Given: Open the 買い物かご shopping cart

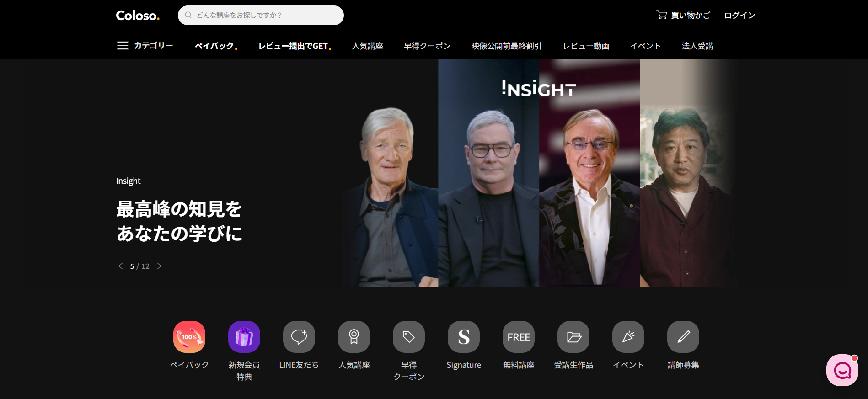Looking at the screenshot, I should pyautogui.click(x=683, y=16).
